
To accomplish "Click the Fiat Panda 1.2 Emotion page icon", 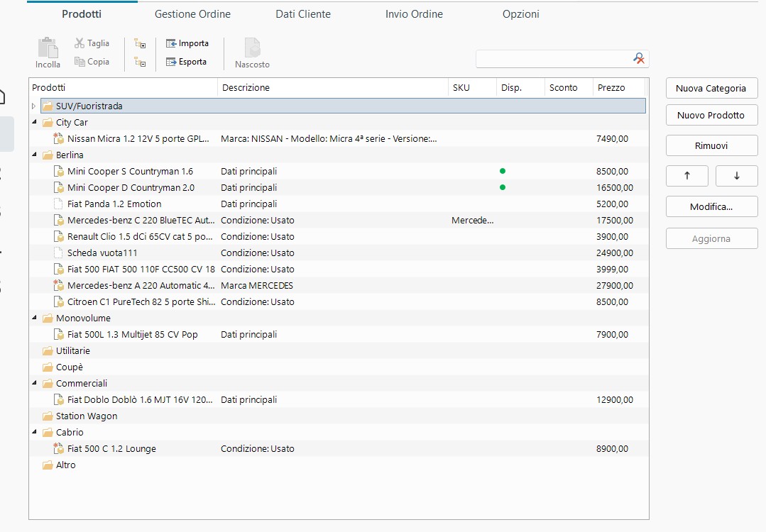I will (x=59, y=204).
